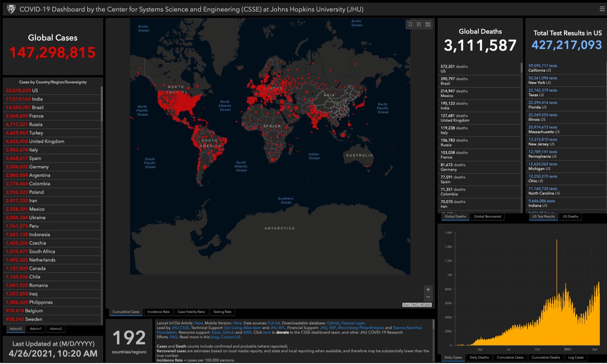Select France in the country cases list
The width and height of the screenshot is (607, 364).
pyautogui.click(x=53, y=116)
